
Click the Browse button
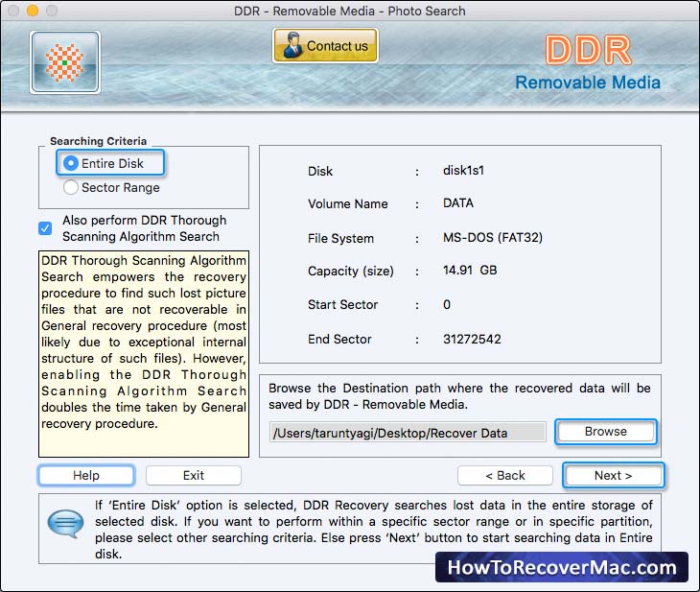pos(606,432)
